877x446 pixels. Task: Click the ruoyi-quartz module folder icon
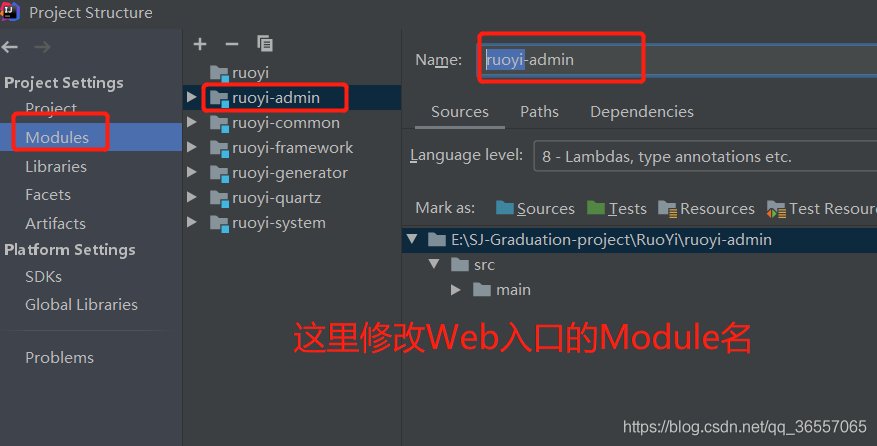219,199
